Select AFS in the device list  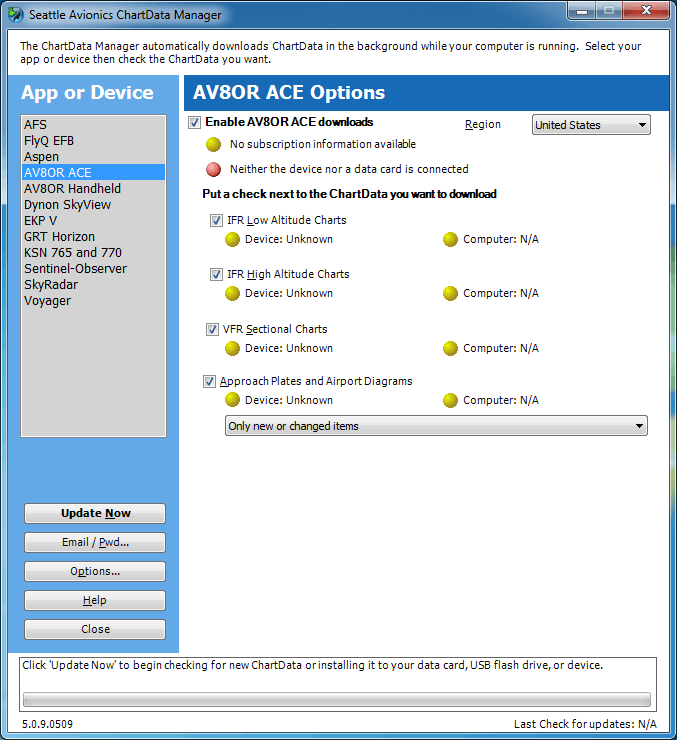point(93,125)
